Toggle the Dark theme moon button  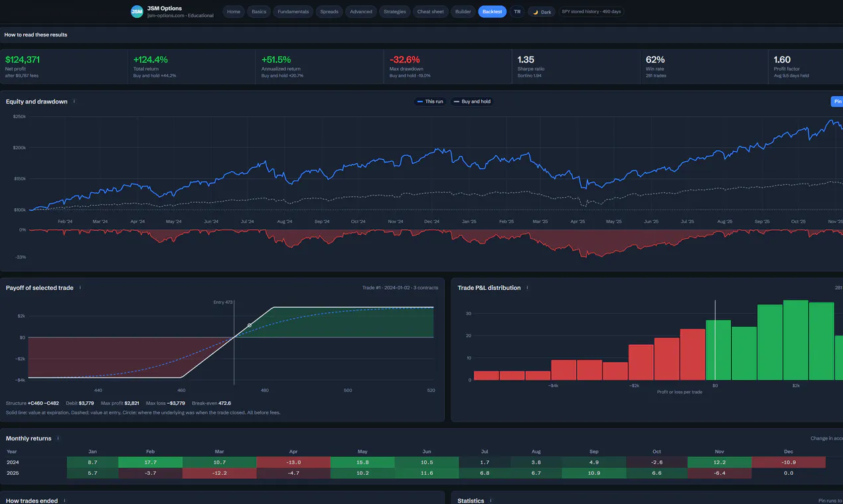pyautogui.click(x=542, y=11)
